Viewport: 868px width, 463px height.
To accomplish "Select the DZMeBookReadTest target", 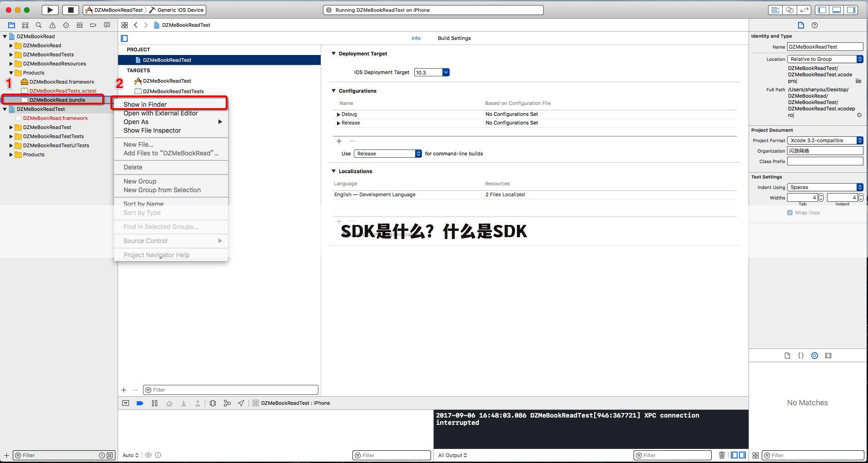I will [167, 81].
